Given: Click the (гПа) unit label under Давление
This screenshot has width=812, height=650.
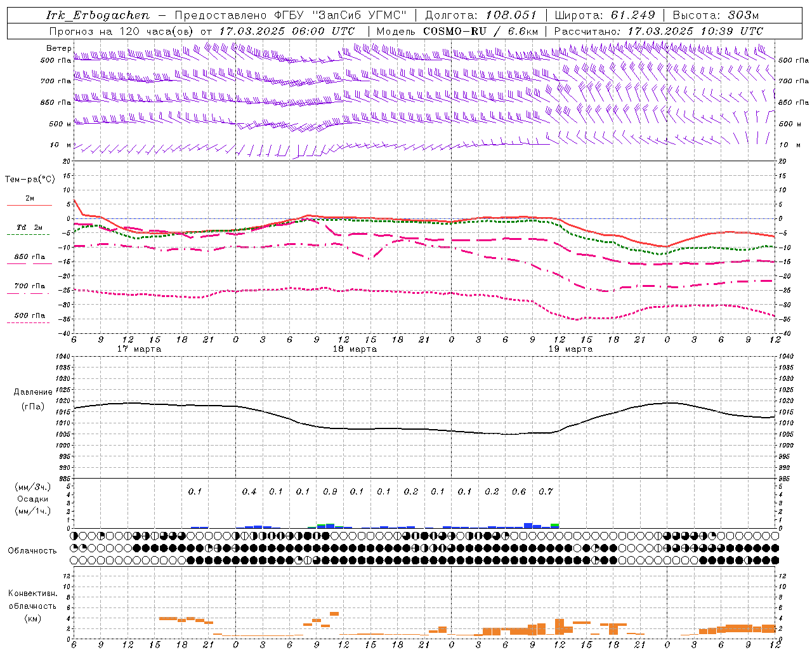Looking at the screenshot, I should (33, 407).
